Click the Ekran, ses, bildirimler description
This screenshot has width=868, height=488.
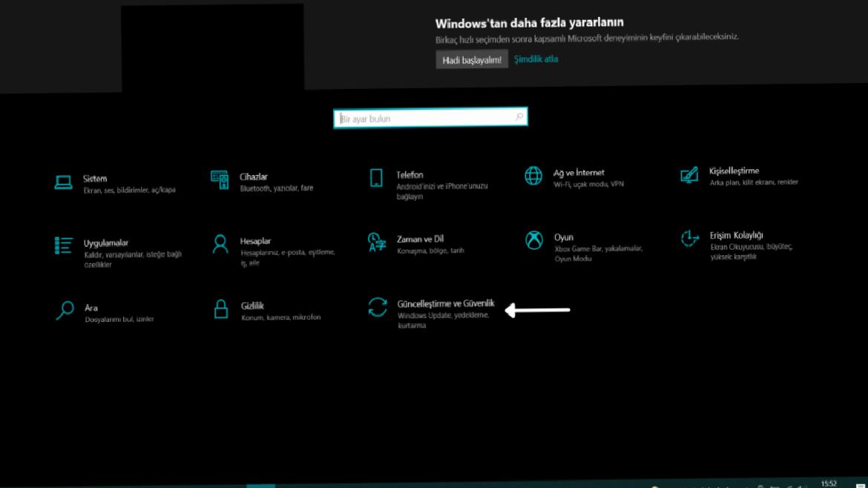[130, 190]
